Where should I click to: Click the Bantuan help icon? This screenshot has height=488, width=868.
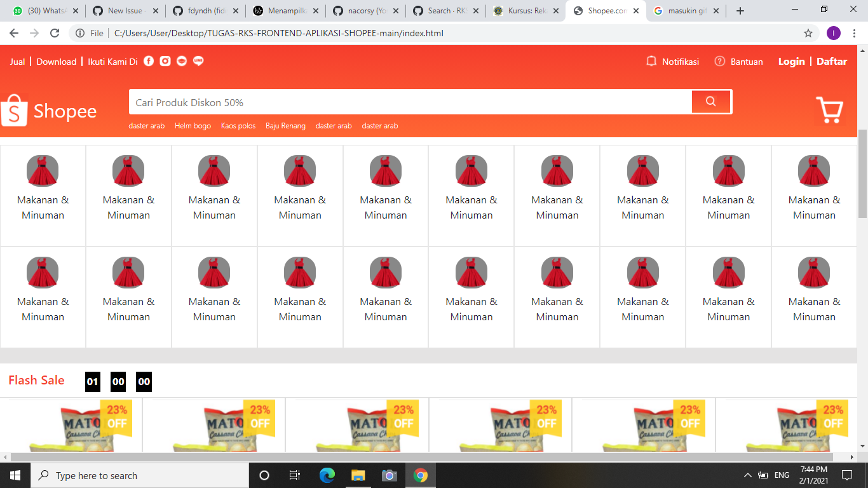719,62
